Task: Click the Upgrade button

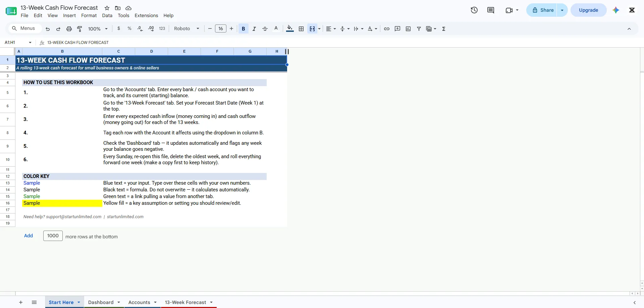Action: click(589, 10)
